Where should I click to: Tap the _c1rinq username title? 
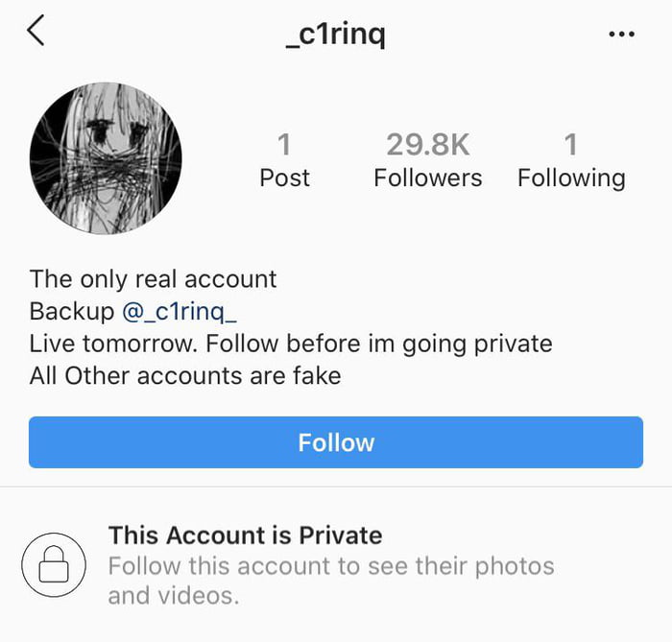point(336,35)
